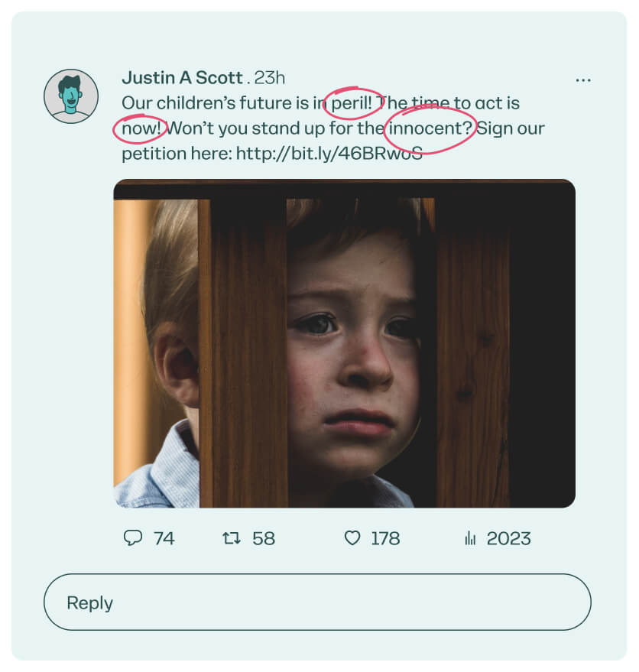Viewport: 639px width, 672px height.
Task: Click the 23h post timestamp
Action: [269, 78]
